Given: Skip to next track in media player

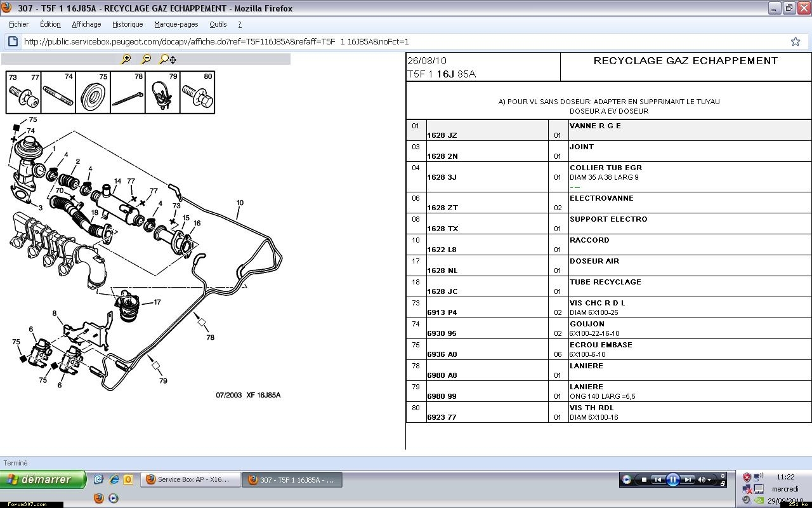Looking at the screenshot, I should (688, 479).
